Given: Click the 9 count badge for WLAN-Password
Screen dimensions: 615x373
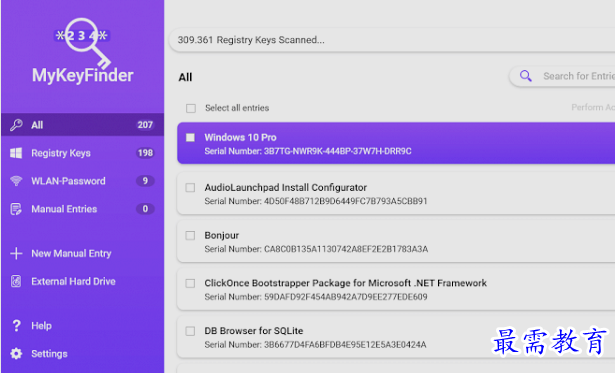Looking at the screenshot, I should pyautogui.click(x=145, y=181).
